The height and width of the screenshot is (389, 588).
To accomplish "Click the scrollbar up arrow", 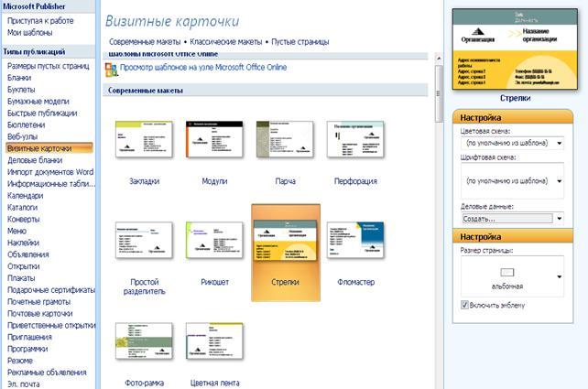I will pyautogui.click(x=438, y=59).
